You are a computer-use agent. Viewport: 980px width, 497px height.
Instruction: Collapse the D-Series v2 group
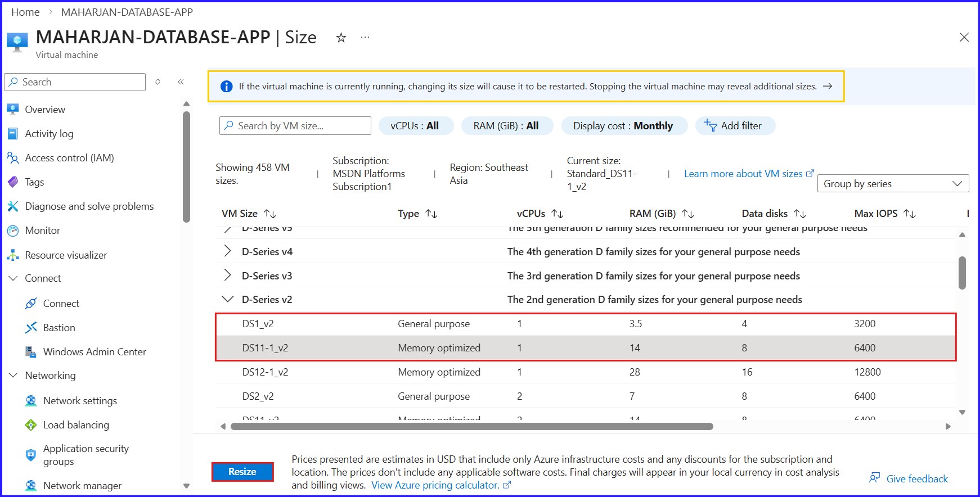(x=227, y=299)
